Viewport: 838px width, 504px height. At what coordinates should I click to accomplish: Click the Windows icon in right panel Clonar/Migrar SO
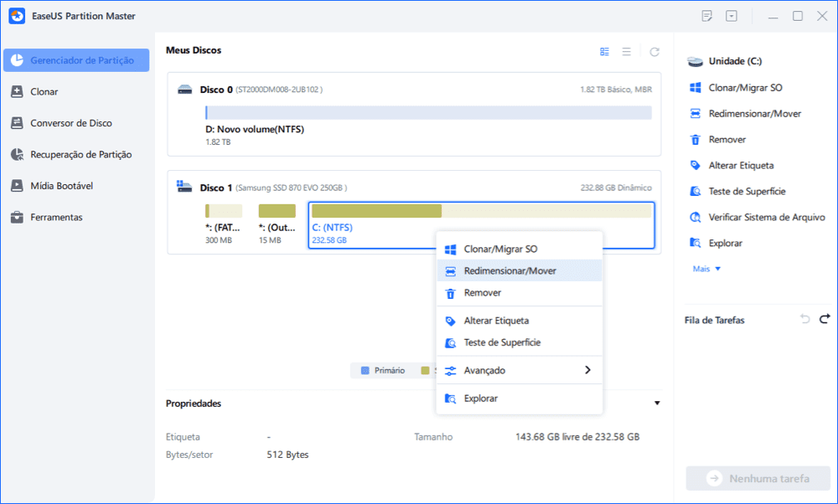pos(696,88)
